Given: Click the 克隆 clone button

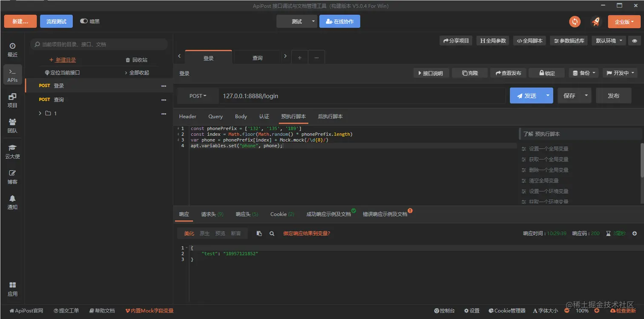Looking at the screenshot, I should pos(469,73).
